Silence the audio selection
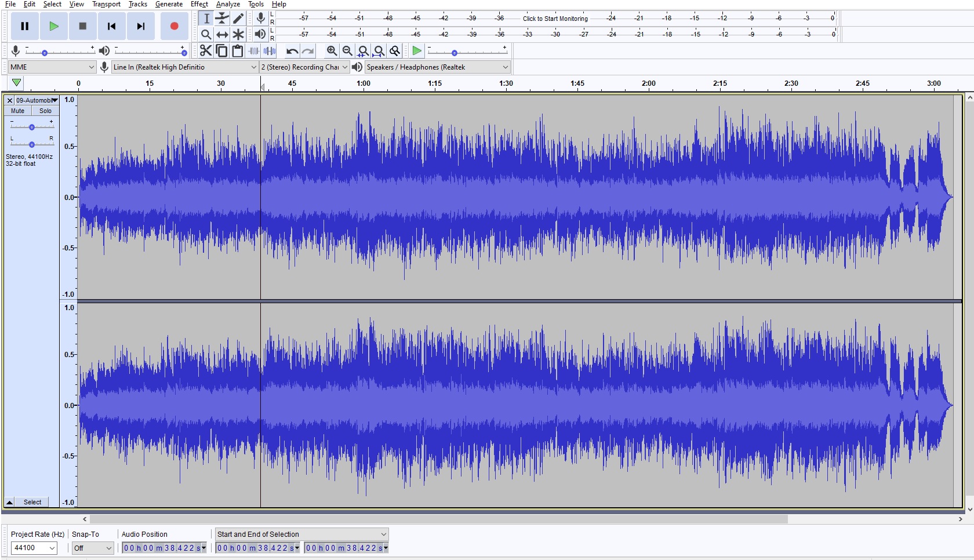The width and height of the screenshot is (974, 560). coord(270,51)
